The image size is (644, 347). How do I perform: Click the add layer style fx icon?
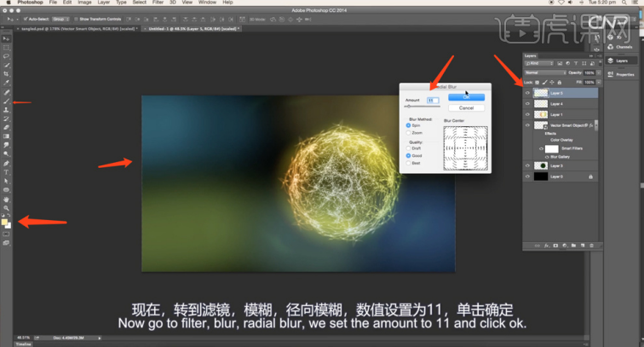click(x=546, y=246)
